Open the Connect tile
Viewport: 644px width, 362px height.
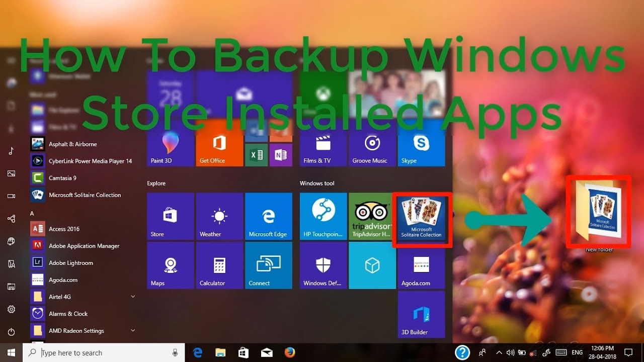pyautogui.click(x=269, y=265)
